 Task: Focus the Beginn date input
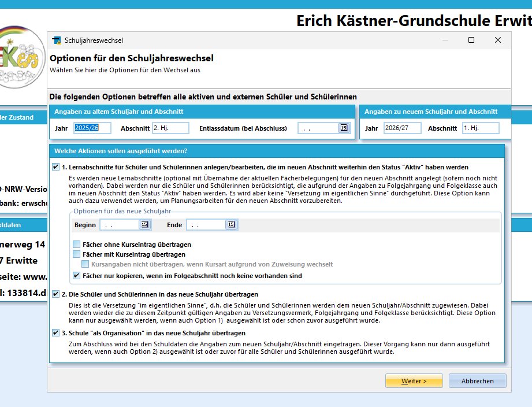coord(120,225)
